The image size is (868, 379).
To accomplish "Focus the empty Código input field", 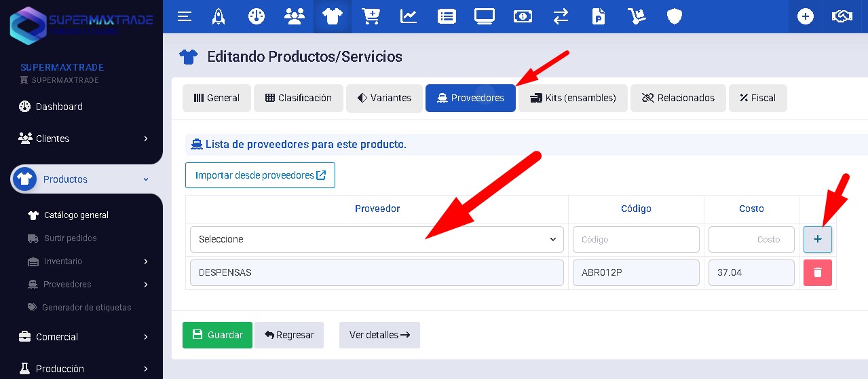I will 636,239.
